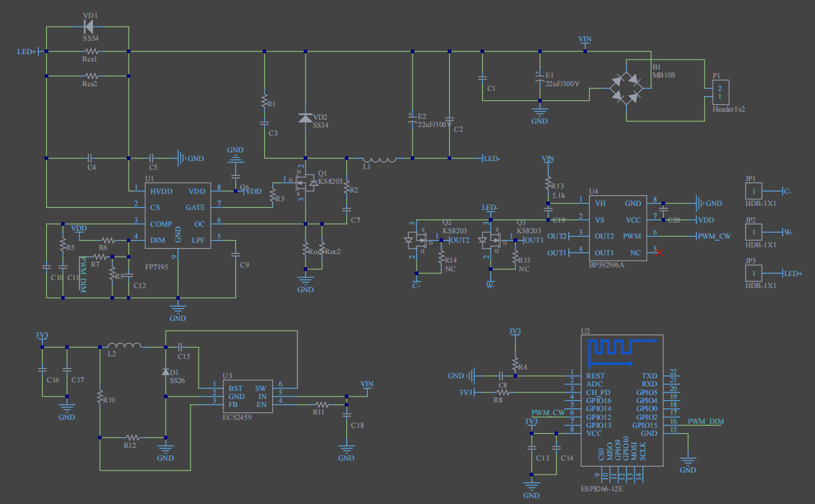The height and width of the screenshot is (504, 815).
Task: Click the GPIO16 pin label on U2
Action: pos(598,400)
